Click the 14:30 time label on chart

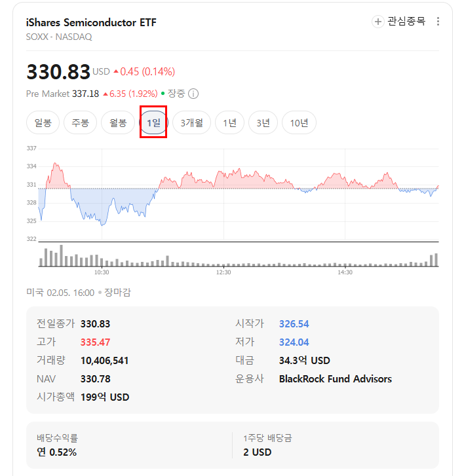point(345,272)
